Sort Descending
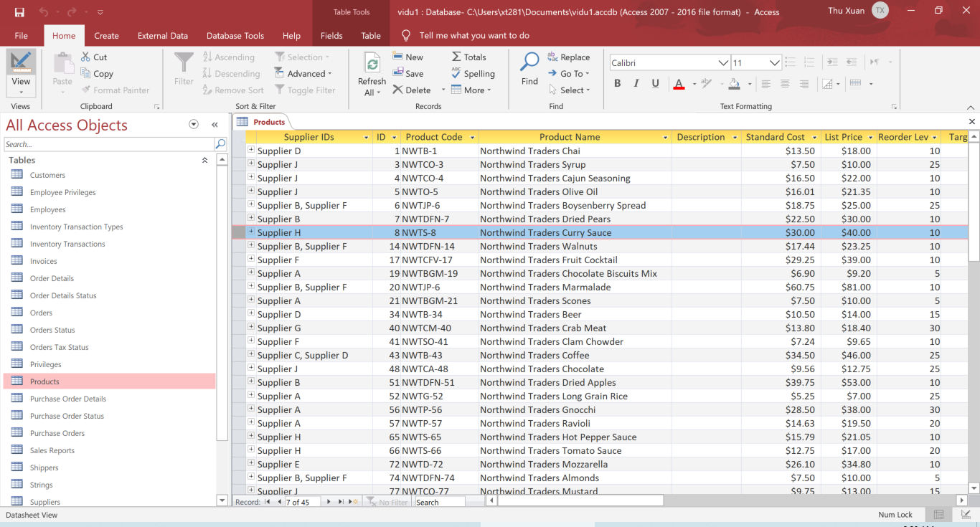 pos(230,74)
